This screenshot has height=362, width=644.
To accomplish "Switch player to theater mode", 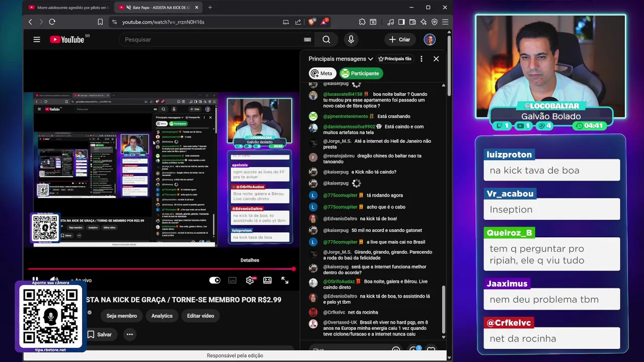I will pos(267,280).
